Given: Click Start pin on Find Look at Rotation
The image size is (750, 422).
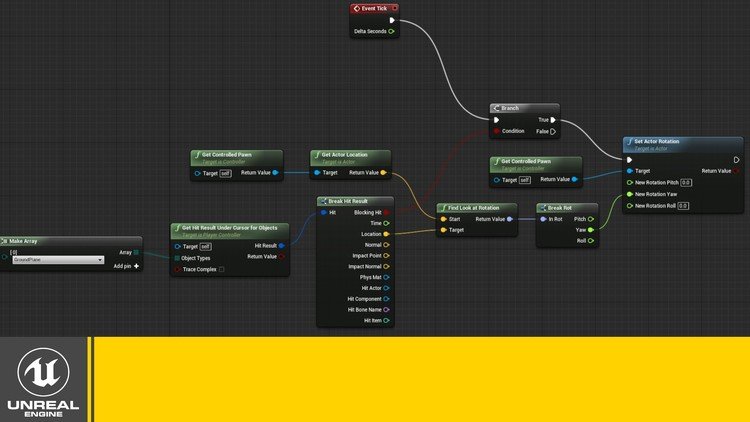Looking at the screenshot, I should point(443,219).
